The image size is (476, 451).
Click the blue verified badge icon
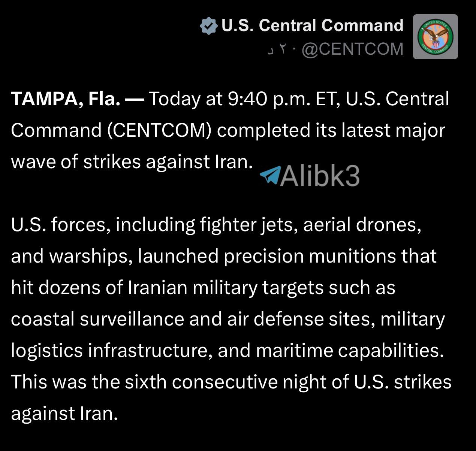(x=208, y=26)
